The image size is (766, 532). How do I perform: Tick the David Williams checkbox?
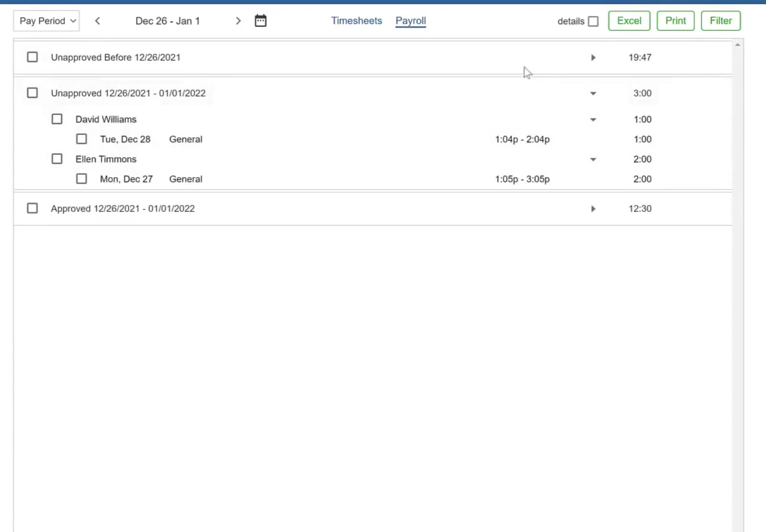[x=57, y=119]
